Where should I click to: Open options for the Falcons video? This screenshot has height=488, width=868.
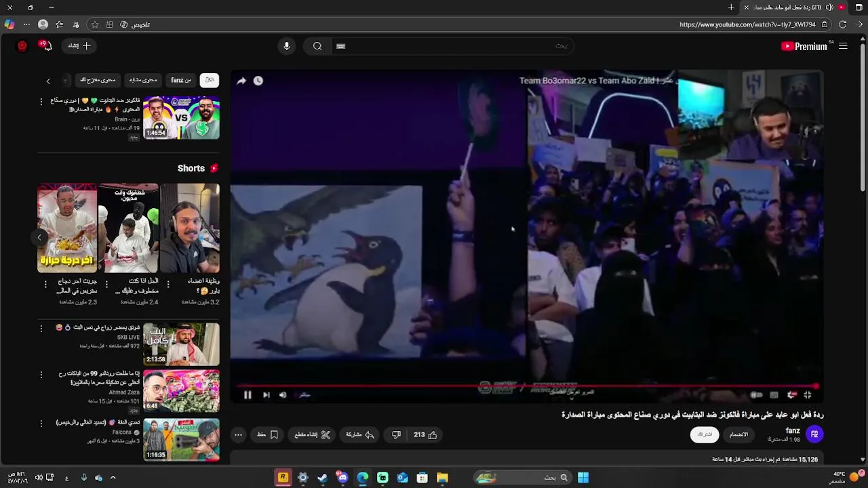click(41, 424)
